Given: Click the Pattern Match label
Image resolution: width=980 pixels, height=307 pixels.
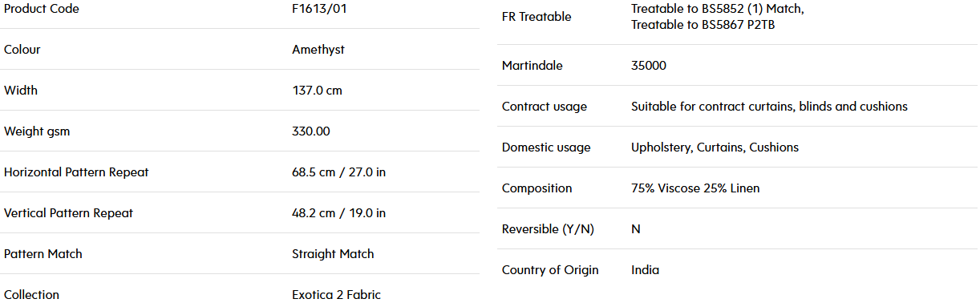Looking at the screenshot, I should click(43, 254).
